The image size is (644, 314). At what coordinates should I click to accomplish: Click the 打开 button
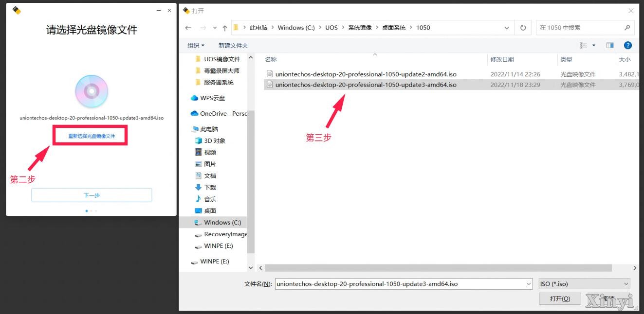tap(560, 298)
